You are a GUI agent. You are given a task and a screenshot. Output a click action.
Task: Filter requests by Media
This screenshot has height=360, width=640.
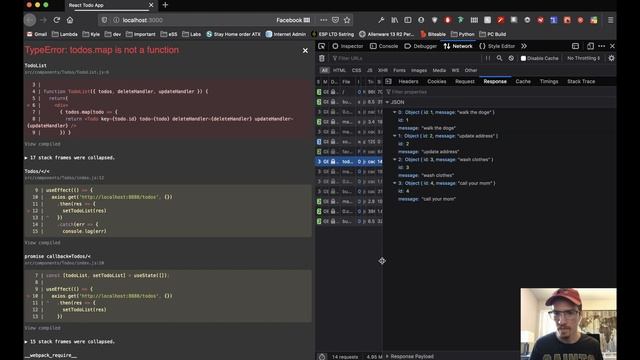pos(439,70)
